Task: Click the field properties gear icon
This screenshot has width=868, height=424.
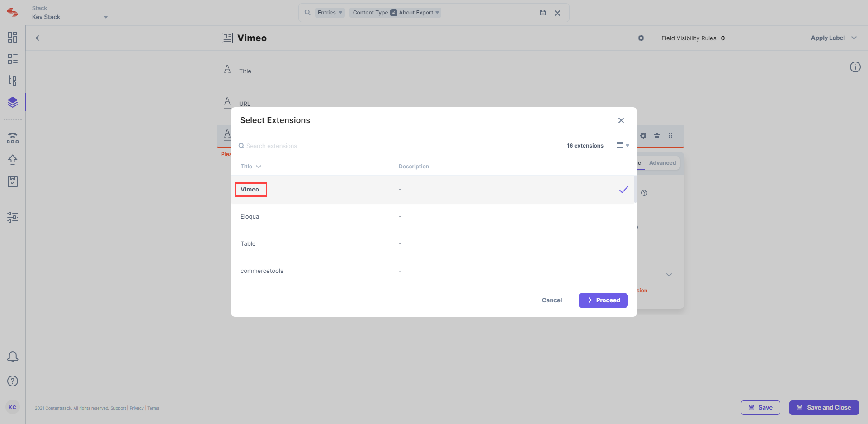Action: [x=643, y=136]
